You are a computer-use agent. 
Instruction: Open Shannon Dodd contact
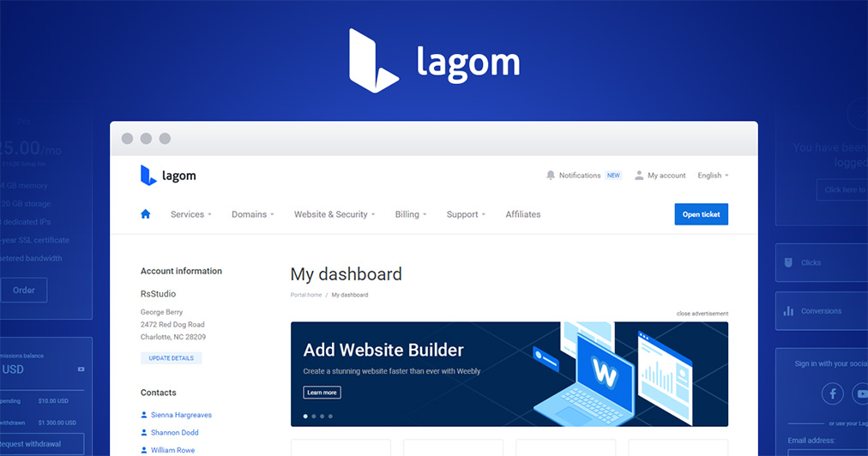174,432
